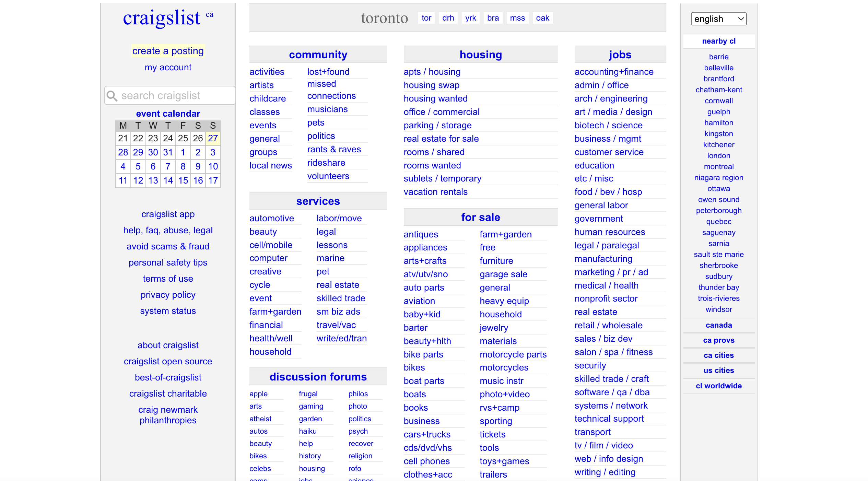Switch to the mss area tab
The width and height of the screenshot is (868, 481).
click(517, 18)
